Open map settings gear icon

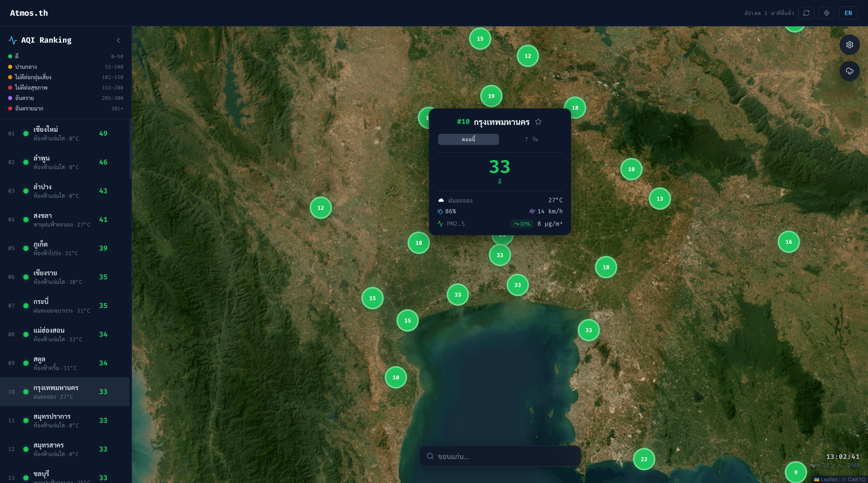tap(849, 44)
